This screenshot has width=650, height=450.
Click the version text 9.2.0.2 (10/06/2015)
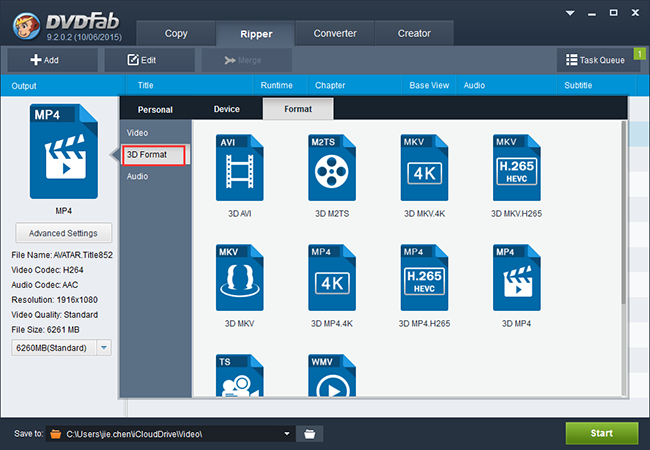click(x=84, y=37)
